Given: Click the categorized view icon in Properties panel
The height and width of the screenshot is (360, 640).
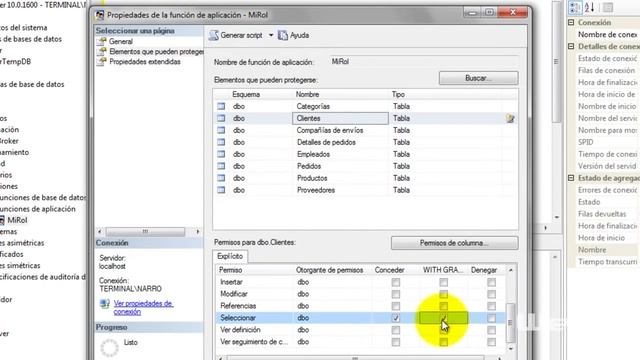Looking at the screenshot, I should pyautogui.click(x=575, y=7).
